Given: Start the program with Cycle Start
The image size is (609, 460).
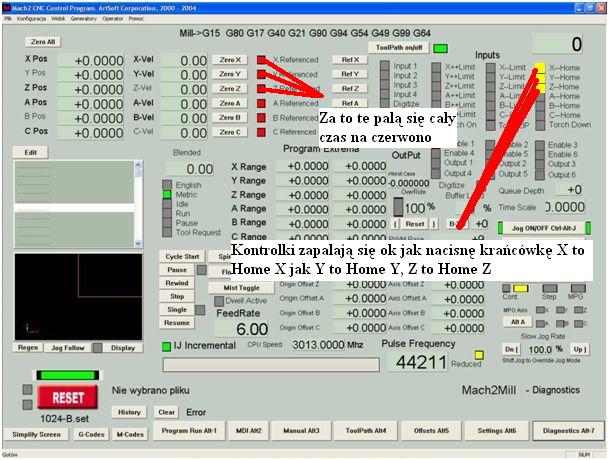Looking at the screenshot, I should [x=182, y=256].
